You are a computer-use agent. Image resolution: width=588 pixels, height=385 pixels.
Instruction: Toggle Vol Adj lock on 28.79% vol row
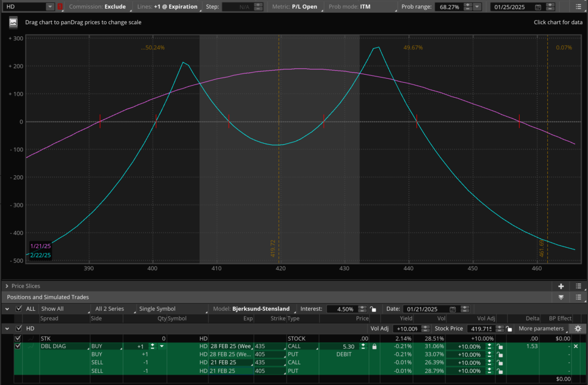(500, 371)
